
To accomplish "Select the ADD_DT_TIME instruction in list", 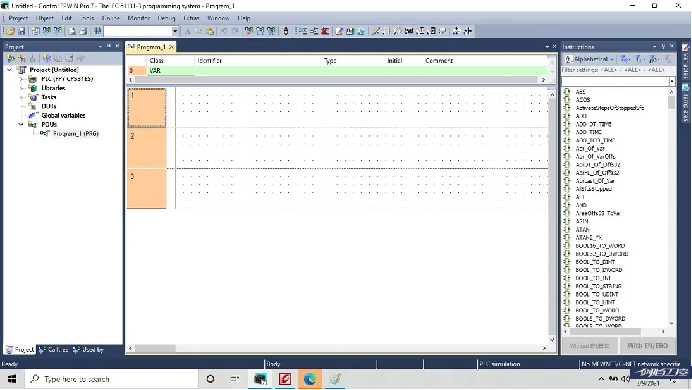I will (x=593, y=124).
